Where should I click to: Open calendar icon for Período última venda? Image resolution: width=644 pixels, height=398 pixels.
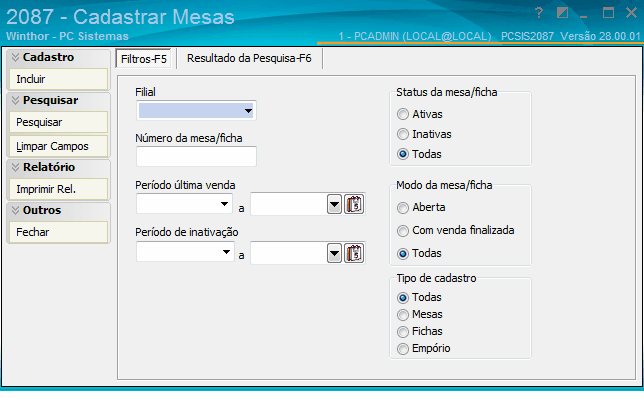click(x=354, y=204)
